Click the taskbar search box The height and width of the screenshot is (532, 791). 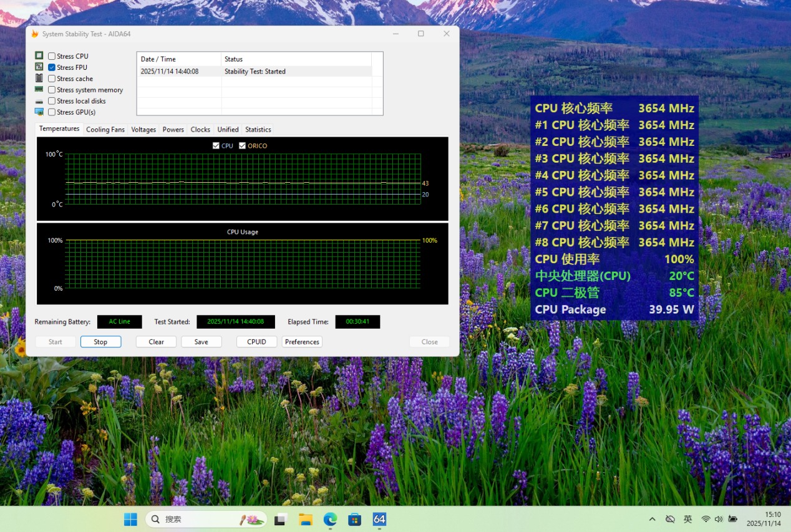206,519
